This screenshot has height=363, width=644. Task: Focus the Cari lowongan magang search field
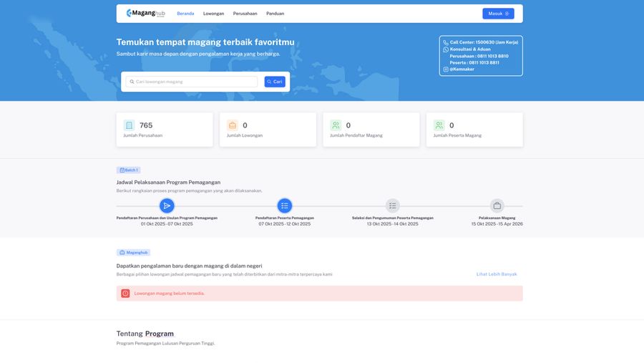[x=192, y=82]
